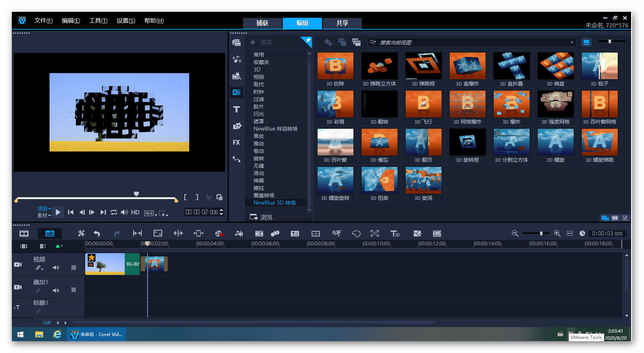Click the preview scrubber handle
The height and width of the screenshot is (353, 644).
click(136, 194)
